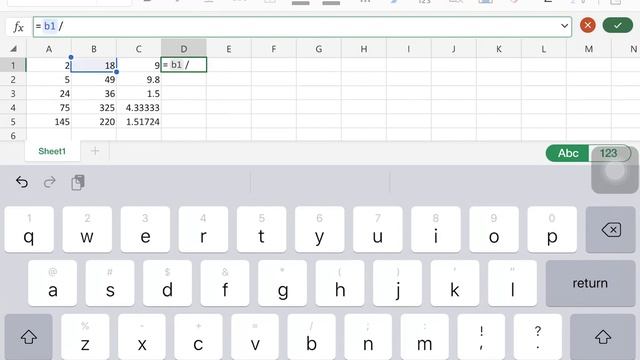The height and width of the screenshot is (360, 640).
Task: Select row 1 header
Action: pyautogui.click(x=13, y=65)
